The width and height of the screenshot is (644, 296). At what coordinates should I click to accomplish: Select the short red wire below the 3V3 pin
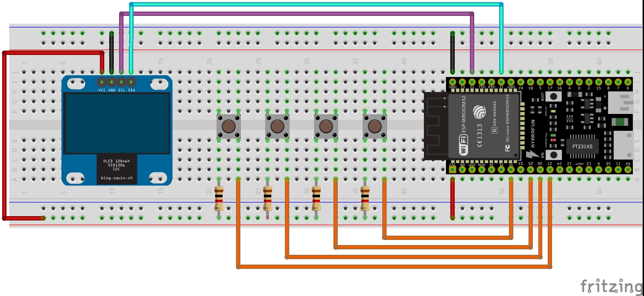click(x=453, y=198)
